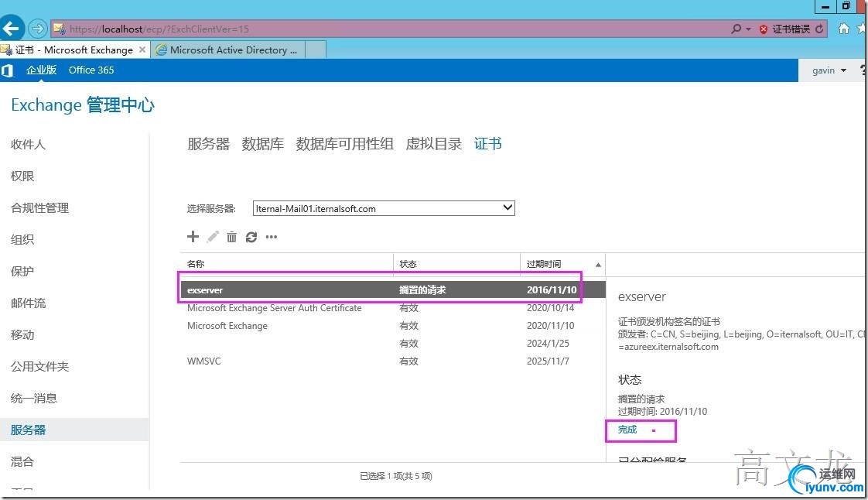Open address bar search dropdown arrow
868x500 pixels.
click(748, 29)
